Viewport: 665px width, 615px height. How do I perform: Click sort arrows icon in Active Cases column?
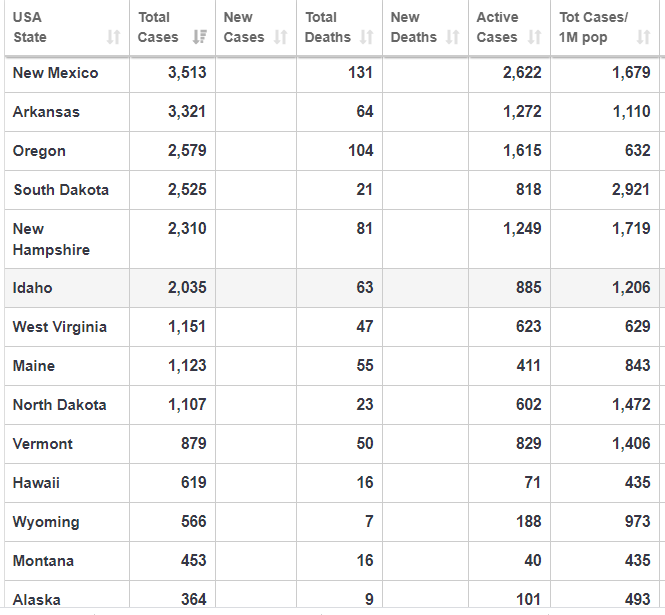[x=534, y=38]
